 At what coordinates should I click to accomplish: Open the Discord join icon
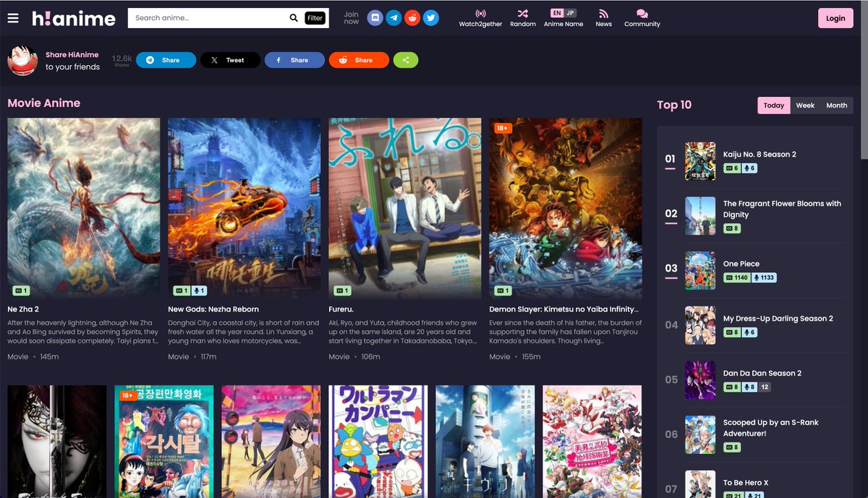coord(375,18)
